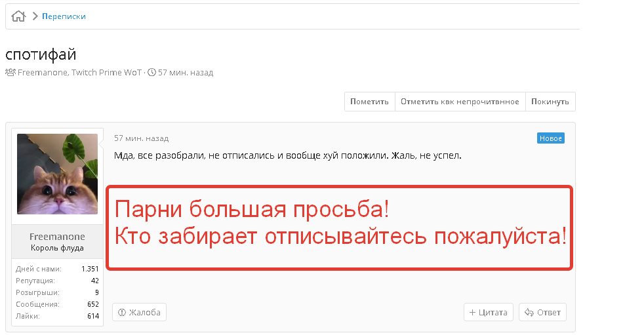Click the post timestamp 57 мин. назад
Viewport: 644px width, 335px height.
click(x=141, y=138)
